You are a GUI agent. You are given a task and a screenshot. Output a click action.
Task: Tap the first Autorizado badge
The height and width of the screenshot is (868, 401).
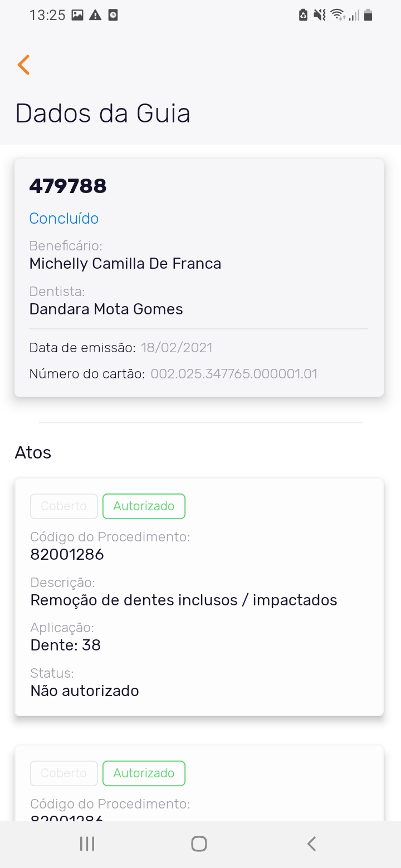[x=144, y=506]
